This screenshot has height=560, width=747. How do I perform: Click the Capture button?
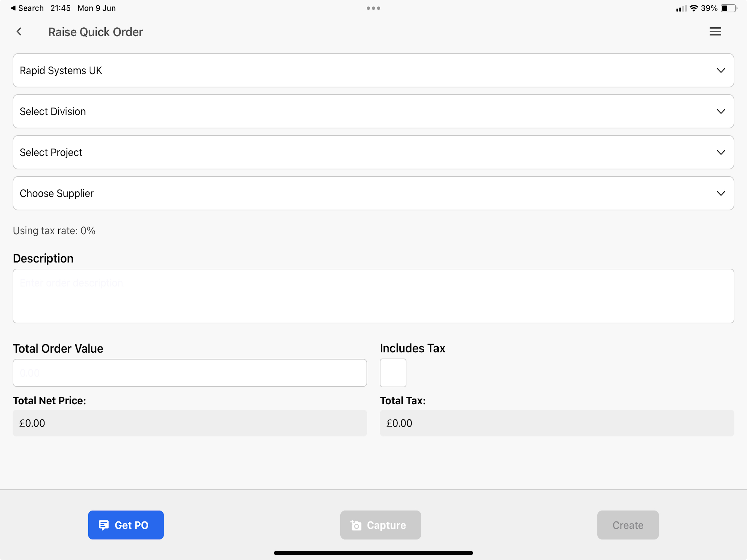381,525
